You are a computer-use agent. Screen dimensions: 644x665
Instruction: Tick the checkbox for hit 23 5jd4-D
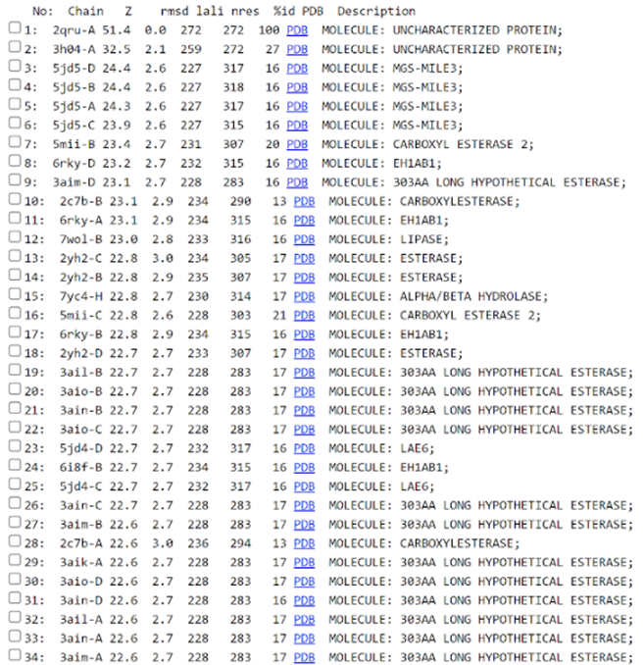pos(14,447)
